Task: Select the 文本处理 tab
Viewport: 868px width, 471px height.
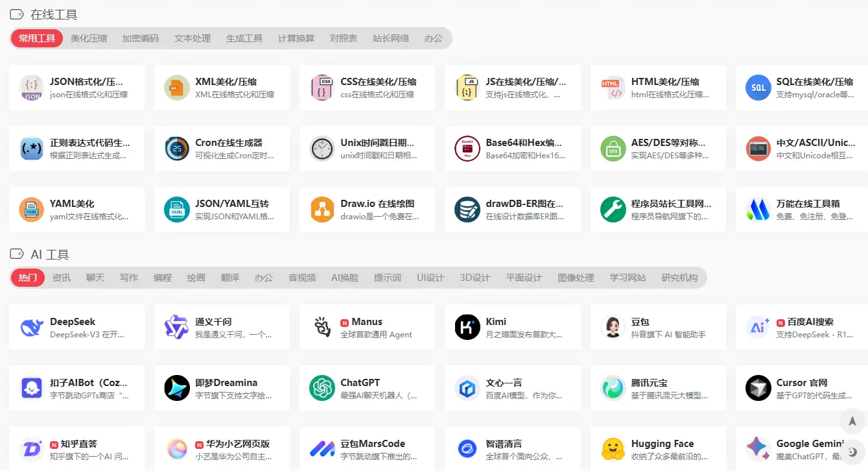Action: click(193, 38)
